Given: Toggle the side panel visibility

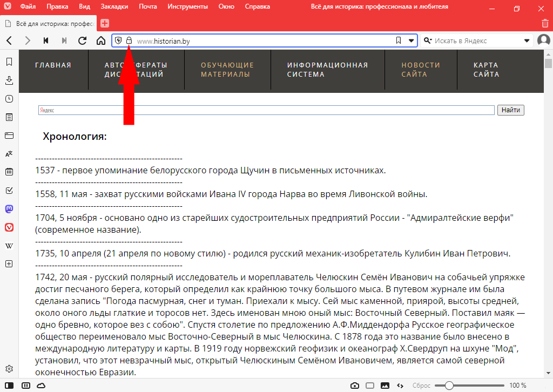Looking at the screenshot, I should pyautogui.click(x=10, y=386).
